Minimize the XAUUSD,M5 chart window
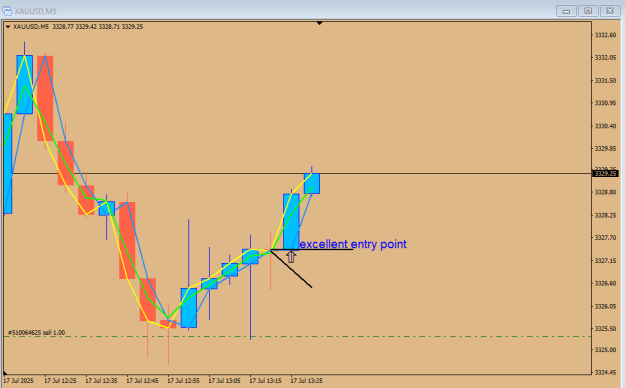Image resolution: width=625 pixels, height=388 pixels. [x=566, y=11]
